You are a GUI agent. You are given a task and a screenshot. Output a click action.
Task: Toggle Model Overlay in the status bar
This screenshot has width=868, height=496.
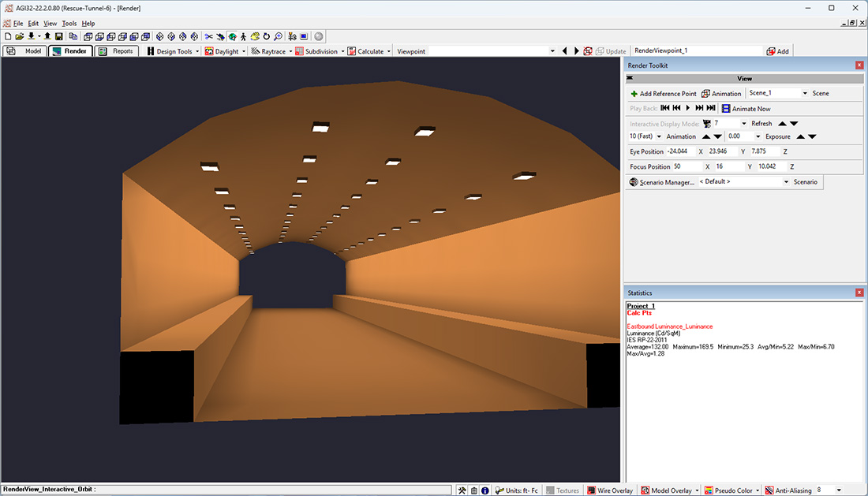pyautogui.click(x=667, y=490)
